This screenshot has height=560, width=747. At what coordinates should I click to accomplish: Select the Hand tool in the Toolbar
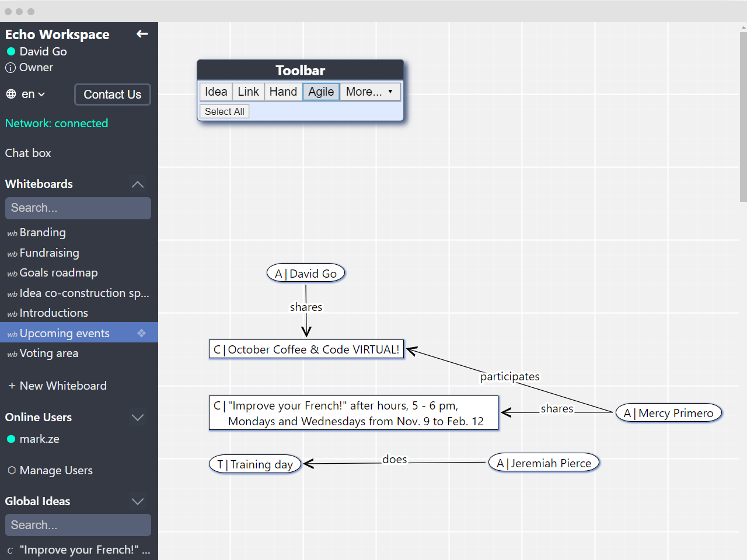pyautogui.click(x=283, y=92)
